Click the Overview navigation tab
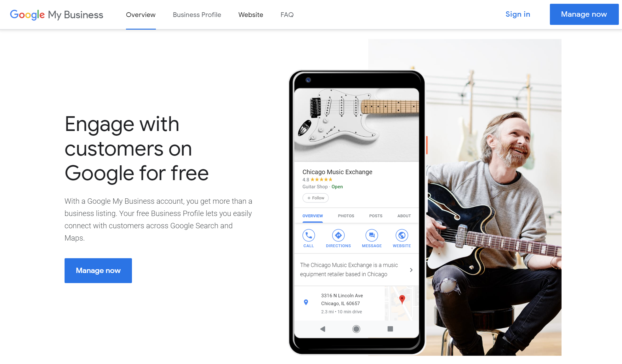622x364 pixels. click(140, 14)
